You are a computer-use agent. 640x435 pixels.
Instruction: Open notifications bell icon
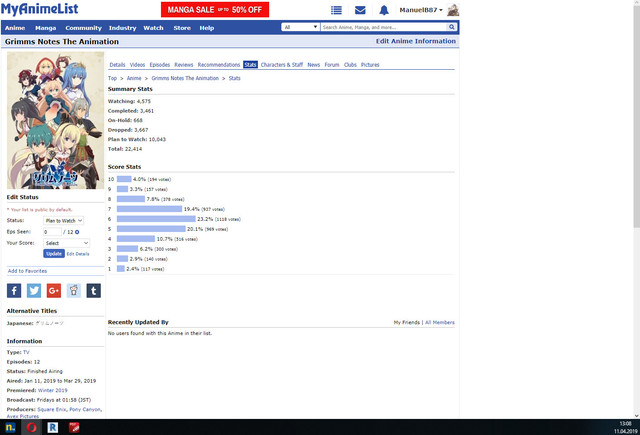[x=384, y=10]
